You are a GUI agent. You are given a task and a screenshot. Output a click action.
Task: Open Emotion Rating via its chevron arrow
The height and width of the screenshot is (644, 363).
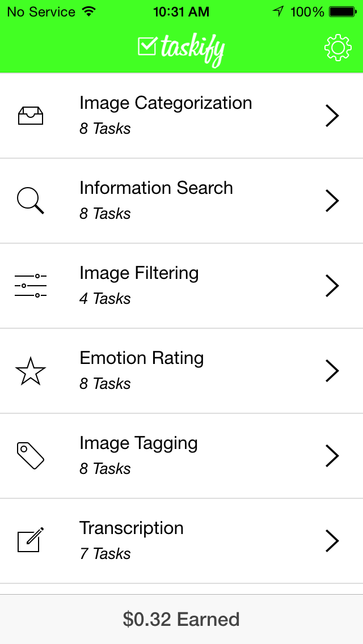pos(332,371)
